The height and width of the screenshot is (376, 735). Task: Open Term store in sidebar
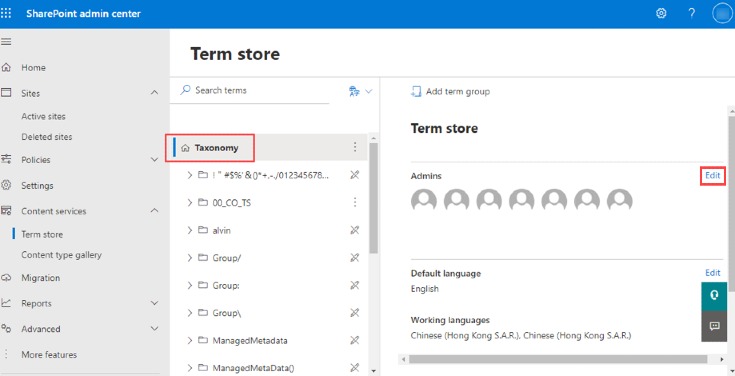[x=42, y=234]
